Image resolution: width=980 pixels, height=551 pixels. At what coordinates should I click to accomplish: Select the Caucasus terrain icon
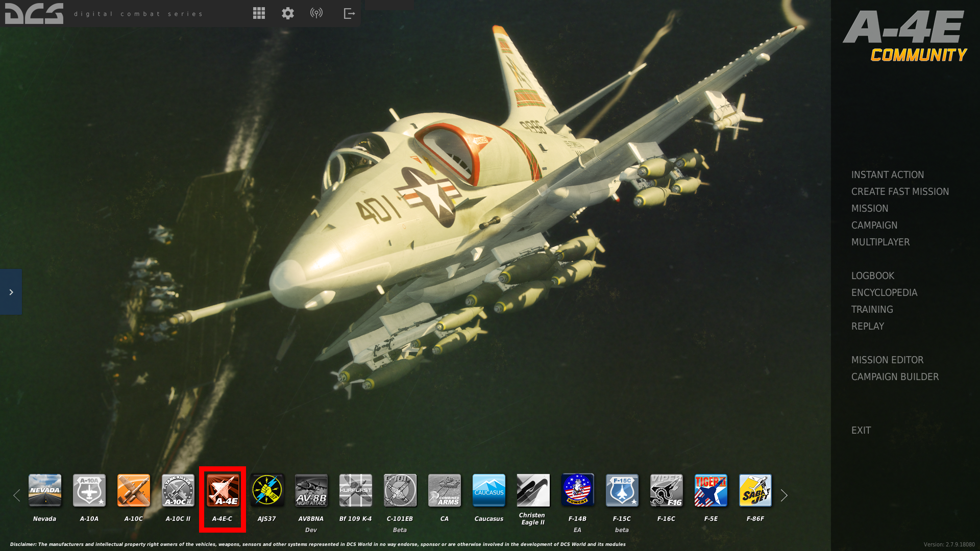(489, 490)
